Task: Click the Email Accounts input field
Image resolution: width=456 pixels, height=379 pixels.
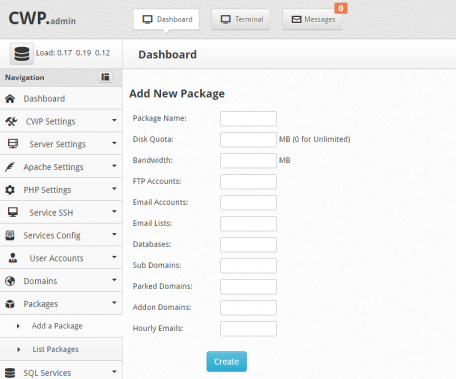Action: 248,203
